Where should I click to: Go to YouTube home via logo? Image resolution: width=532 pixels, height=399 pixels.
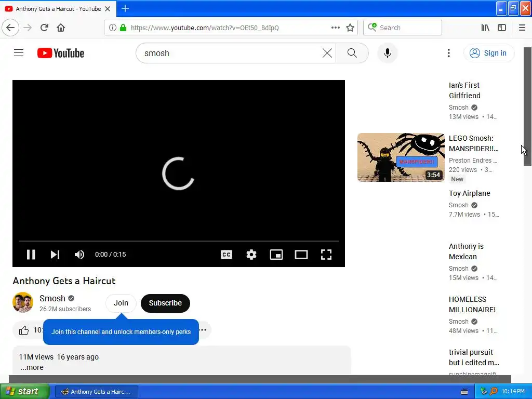[x=61, y=53]
